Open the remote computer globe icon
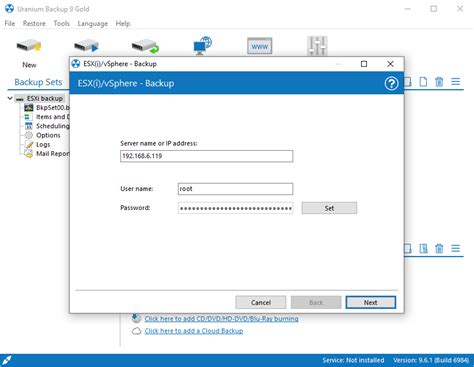 point(202,46)
